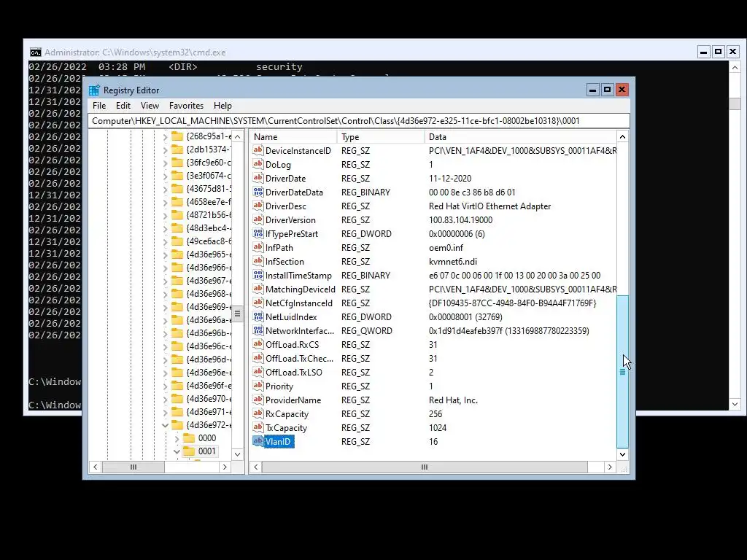Click the IfTypePreStart DWORD value icon
Image resolution: width=747 pixels, height=560 pixels.
[258, 233]
